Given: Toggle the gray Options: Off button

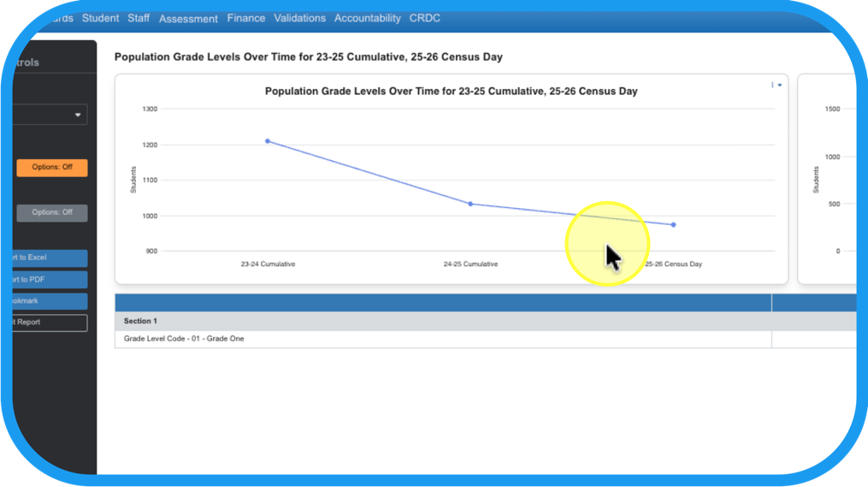Looking at the screenshot, I should point(52,212).
